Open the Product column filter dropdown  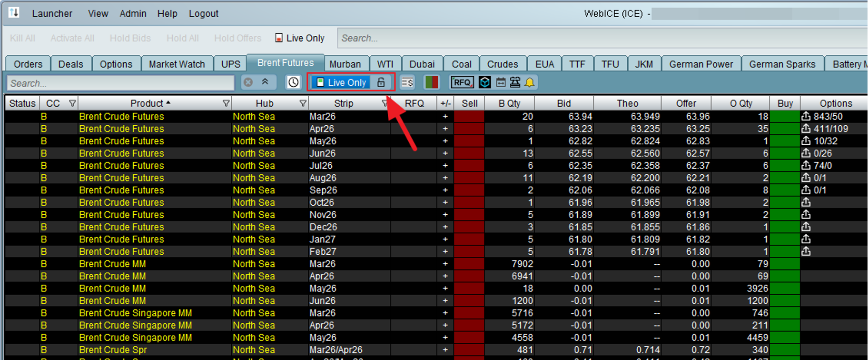[226, 103]
